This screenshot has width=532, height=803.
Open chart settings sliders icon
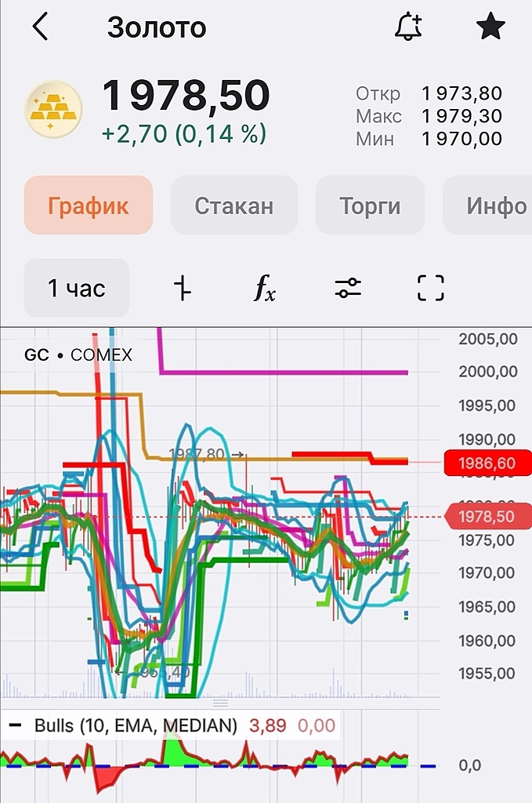click(x=348, y=289)
